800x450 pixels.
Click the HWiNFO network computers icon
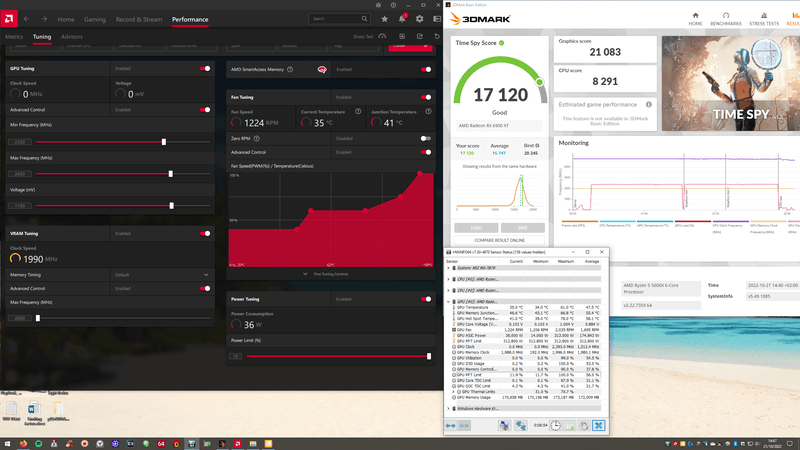tap(521, 426)
